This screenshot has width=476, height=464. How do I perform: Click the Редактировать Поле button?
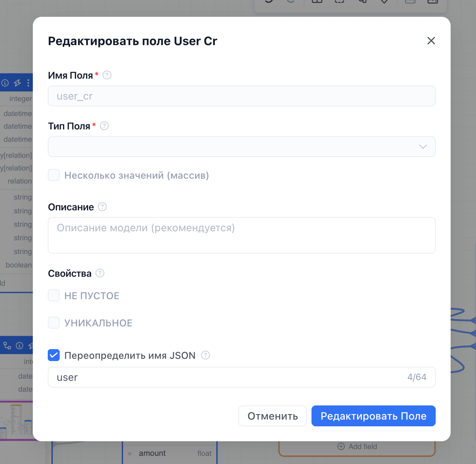pos(373,416)
